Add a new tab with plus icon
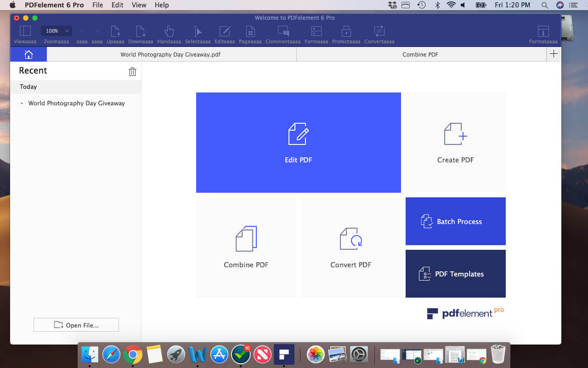This screenshot has width=588, height=368. [554, 54]
